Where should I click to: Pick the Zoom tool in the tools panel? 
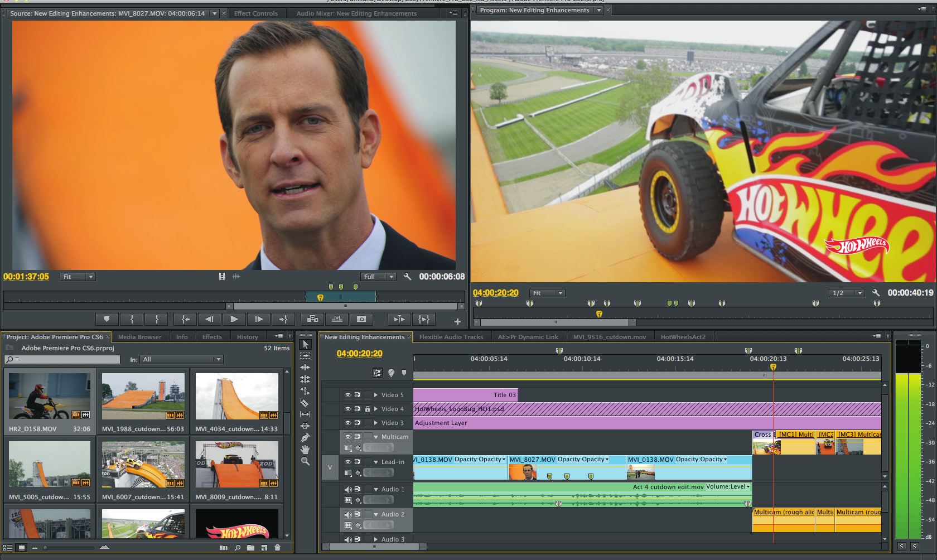[x=305, y=461]
